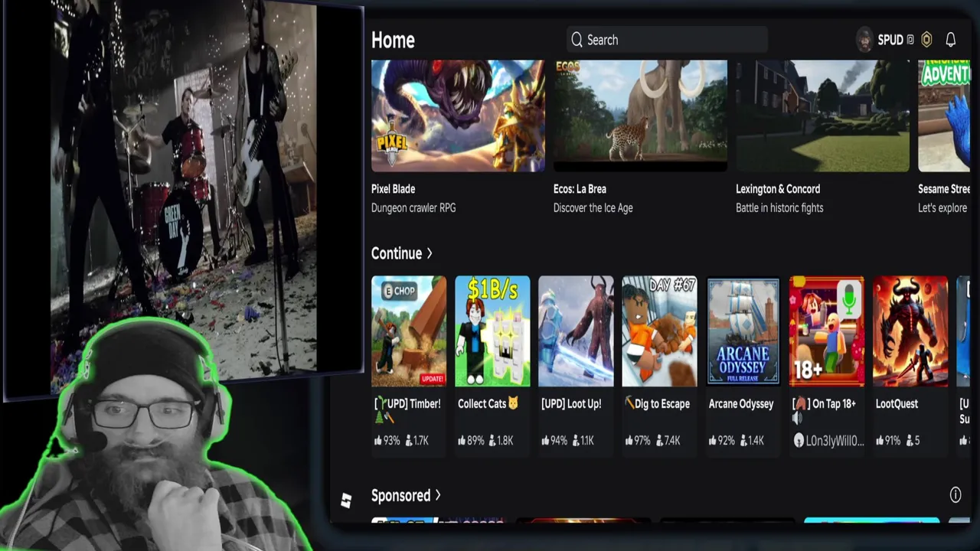This screenshot has width=980, height=551.
Task: Click the L0n3lyWill0 friend name
Action: pos(835,441)
